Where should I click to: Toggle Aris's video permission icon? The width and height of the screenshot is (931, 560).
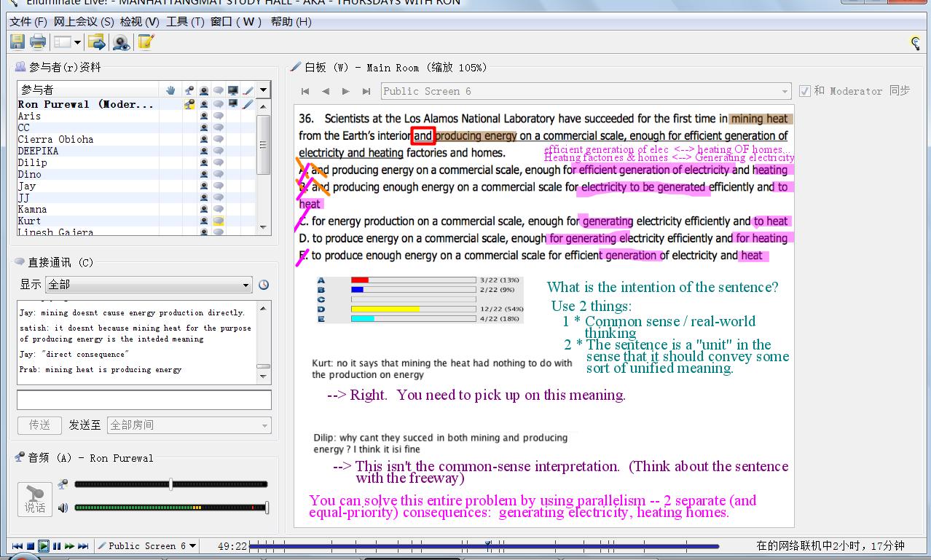pos(204,116)
